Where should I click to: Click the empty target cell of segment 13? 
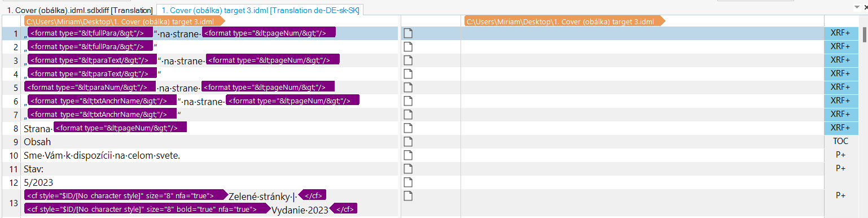(x=642, y=203)
